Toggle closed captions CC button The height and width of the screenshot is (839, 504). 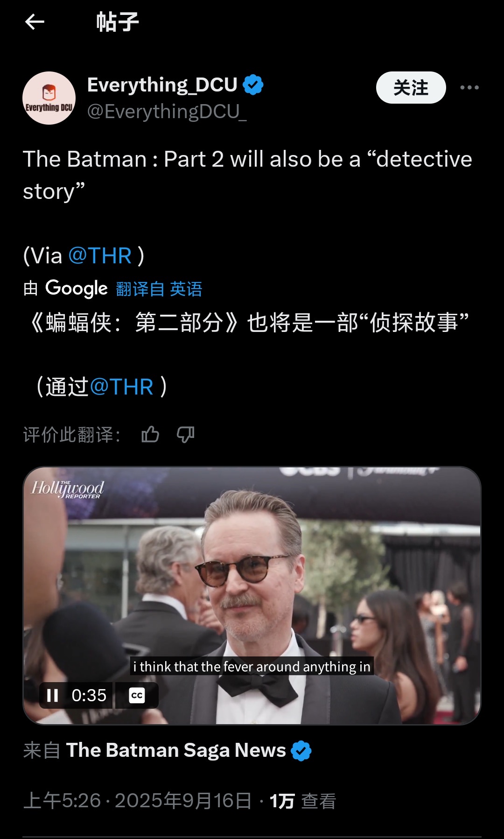137,695
